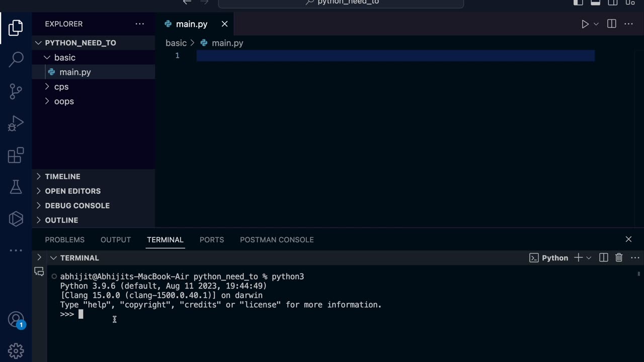The height and width of the screenshot is (362, 644).
Task: Open Explorer views and more actions ellipsis
Action: 140,24
